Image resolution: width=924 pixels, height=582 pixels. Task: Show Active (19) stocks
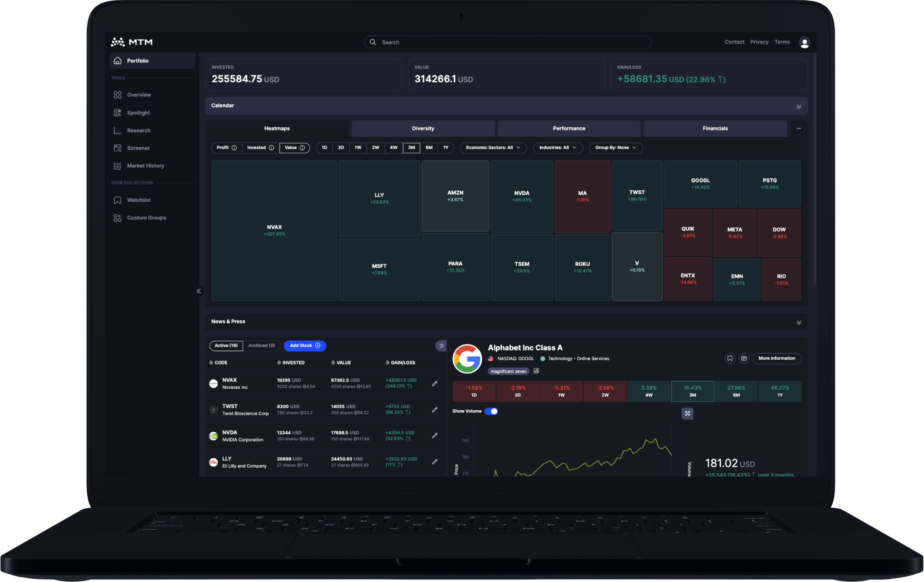226,346
